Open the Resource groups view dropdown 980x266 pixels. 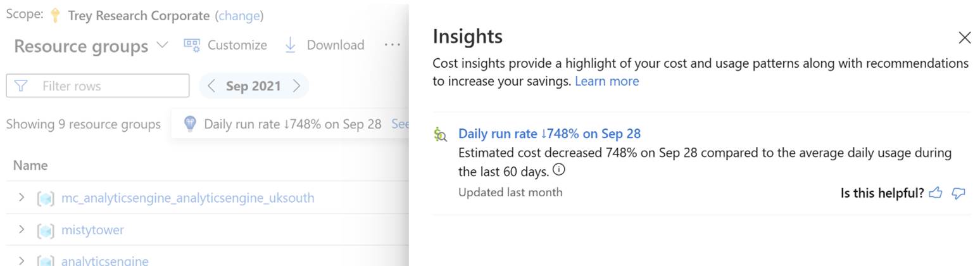point(91,46)
